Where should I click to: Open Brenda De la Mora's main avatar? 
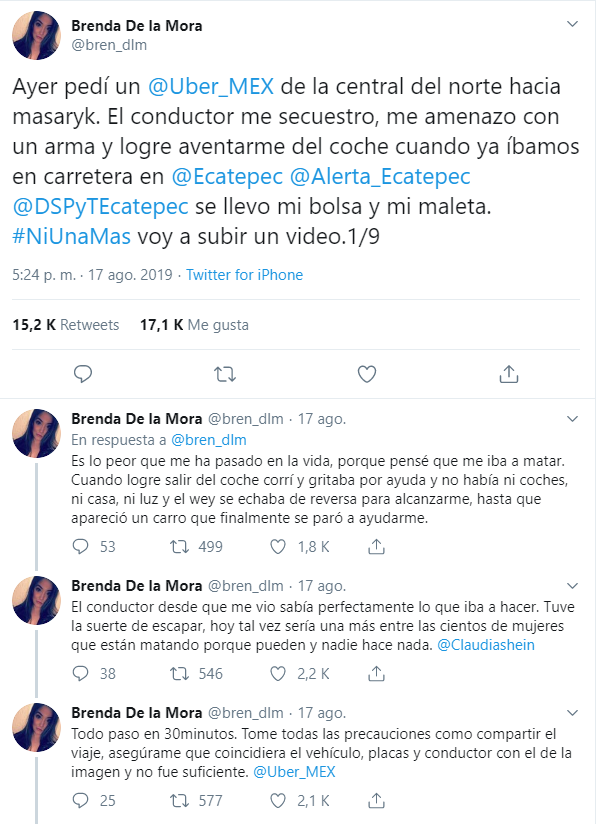click(x=36, y=35)
